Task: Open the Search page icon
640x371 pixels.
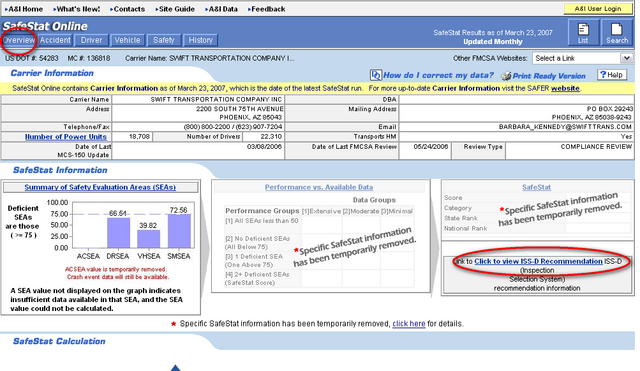Action: [x=616, y=33]
